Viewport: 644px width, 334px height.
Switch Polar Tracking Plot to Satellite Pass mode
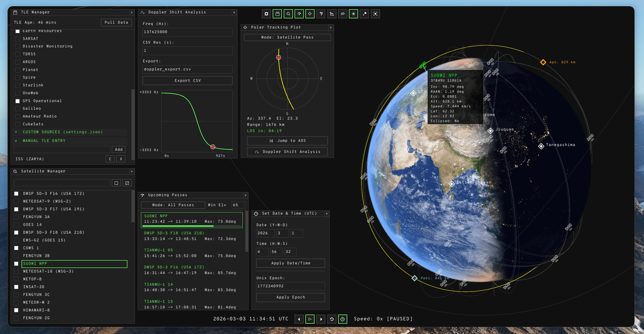287,37
